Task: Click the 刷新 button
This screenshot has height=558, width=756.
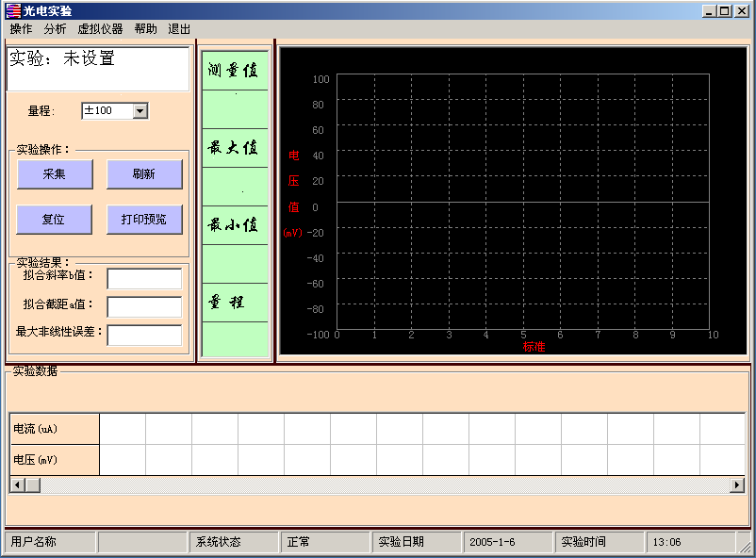Action: pos(144,174)
